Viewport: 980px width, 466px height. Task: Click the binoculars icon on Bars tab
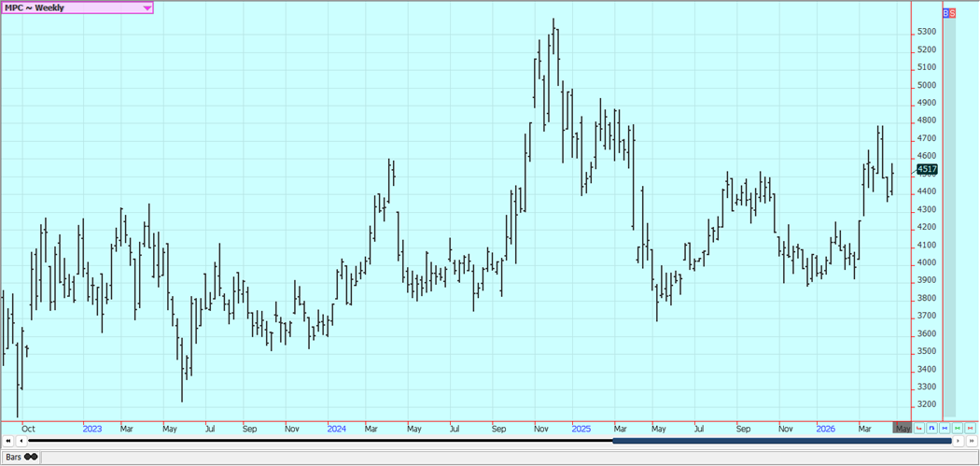pos(30,458)
